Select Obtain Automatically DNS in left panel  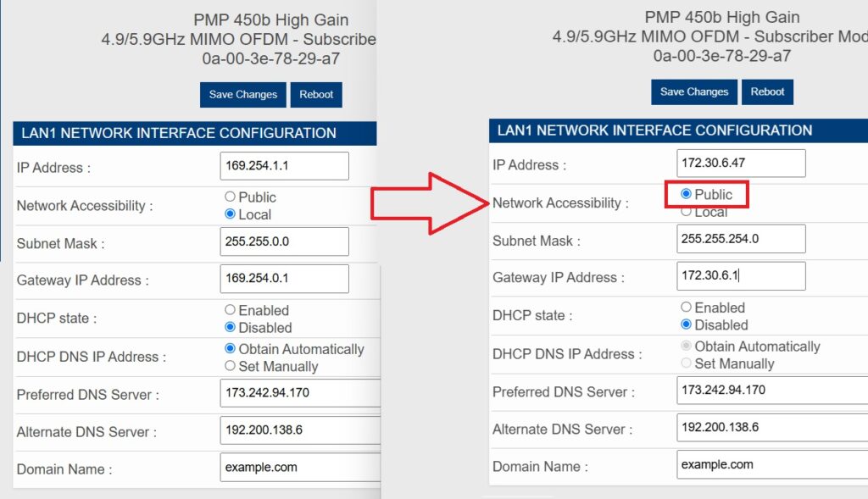[231, 349]
